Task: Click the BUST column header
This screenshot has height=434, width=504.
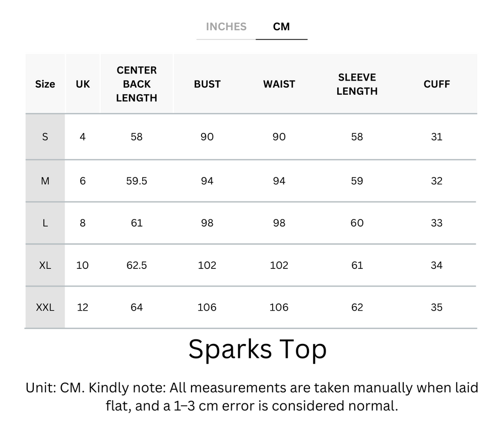Action: pyautogui.click(x=207, y=84)
